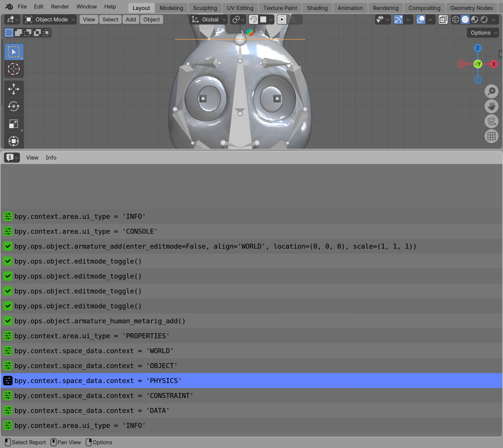Select the Select Box tool
This screenshot has width=503, height=448.
(x=14, y=52)
